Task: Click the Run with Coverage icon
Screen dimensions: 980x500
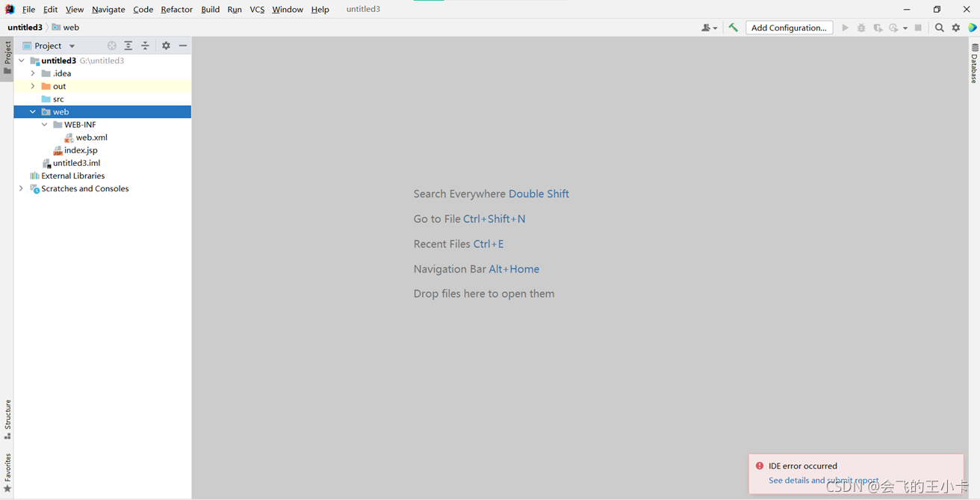Action: pyautogui.click(x=878, y=28)
